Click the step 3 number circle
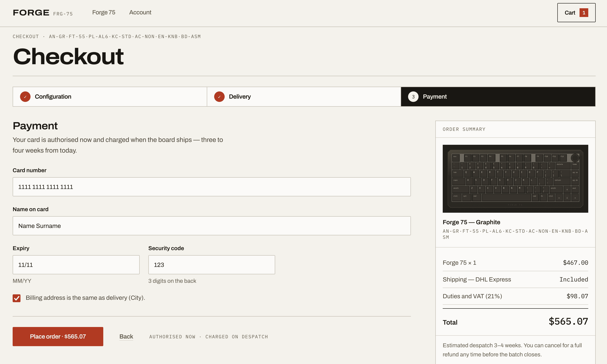 click(x=413, y=97)
